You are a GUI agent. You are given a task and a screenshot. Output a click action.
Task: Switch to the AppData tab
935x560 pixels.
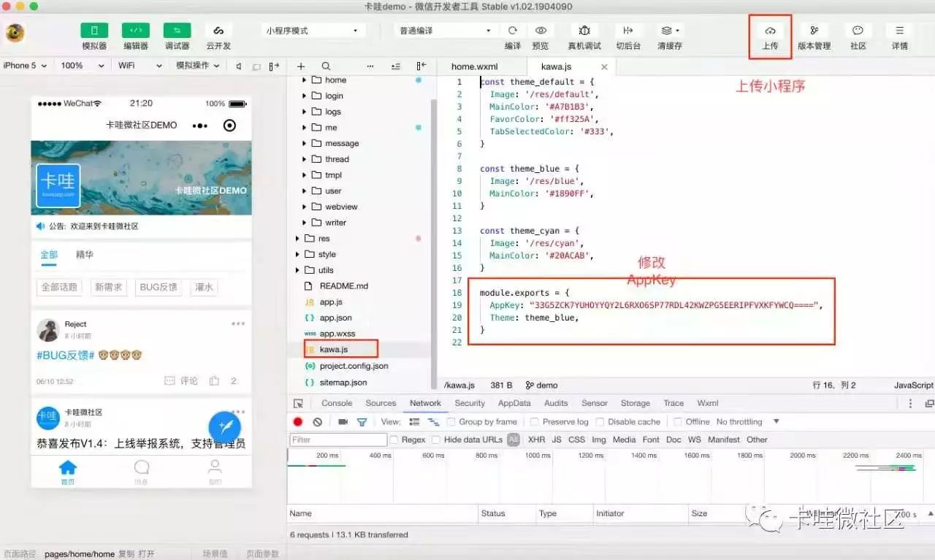(x=514, y=403)
